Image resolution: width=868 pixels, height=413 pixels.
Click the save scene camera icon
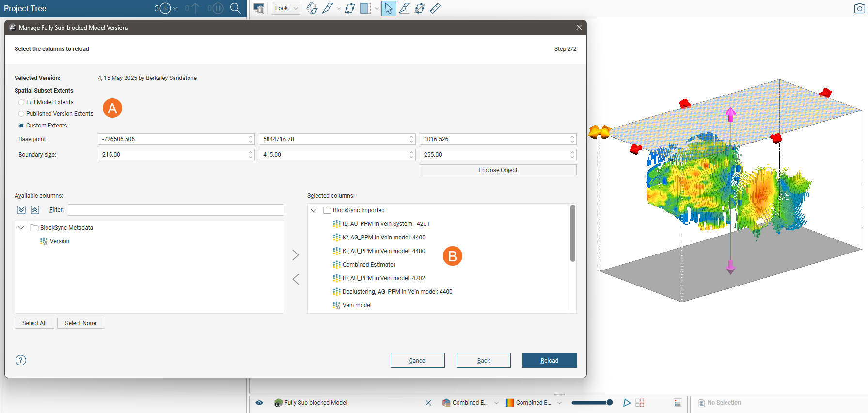tap(859, 8)
